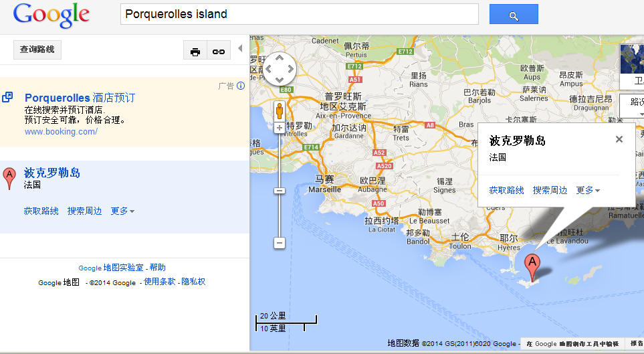Viewport: 644px width, 354px height.
Task: Click the red marker A on map
Action: [532, 267]
